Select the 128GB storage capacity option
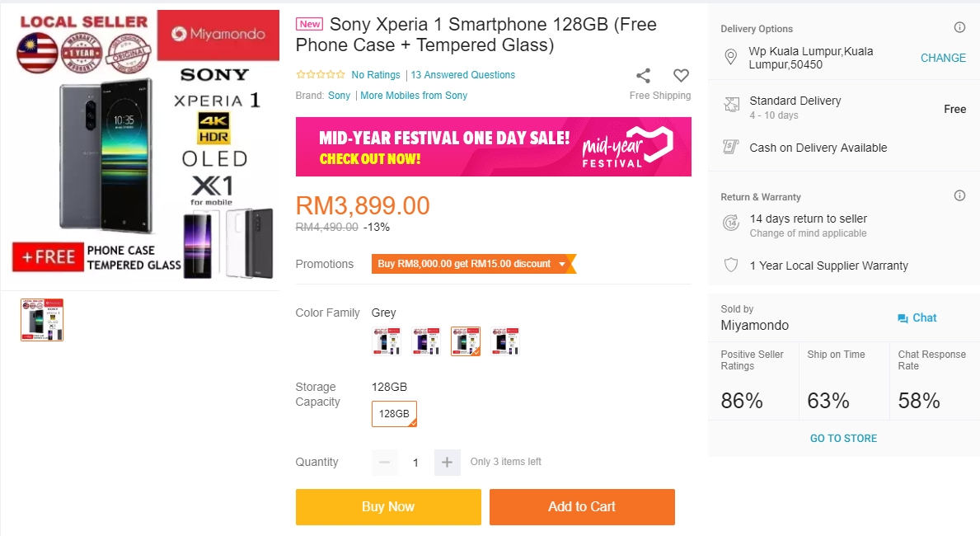Screen dimensions: 980x536 pos(394,414)
